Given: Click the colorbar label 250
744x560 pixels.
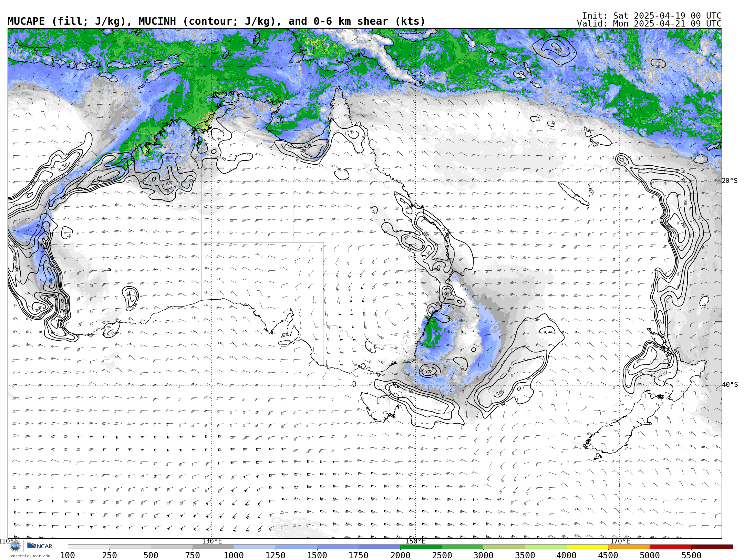Looking at the screenshot, I should click(x=109, y=555).
